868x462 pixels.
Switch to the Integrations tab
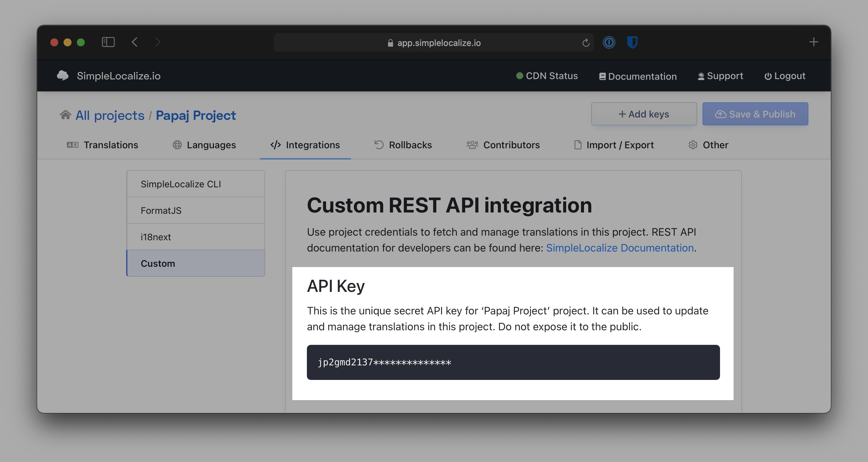(304, 145)
